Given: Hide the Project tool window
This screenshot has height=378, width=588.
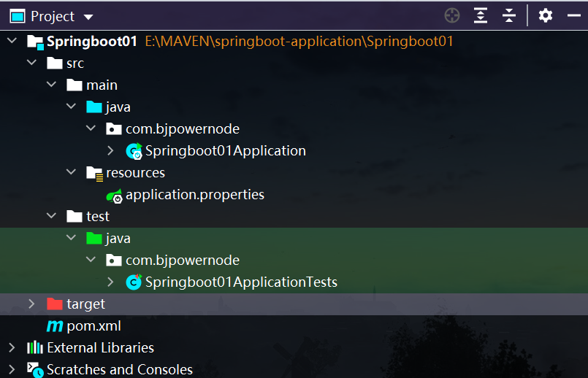Looking at the screenshot, I should (x=573, y=15).
